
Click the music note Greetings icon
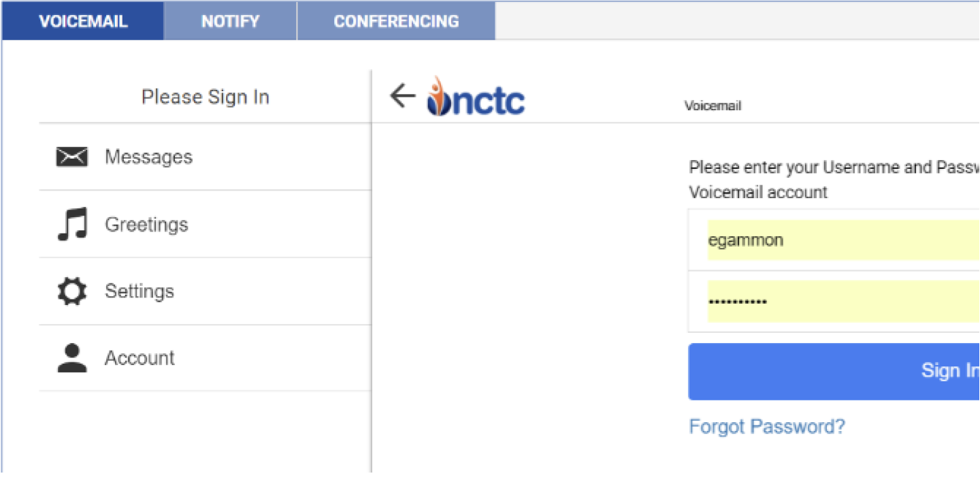pyautogui.click(x=72, y=225)
